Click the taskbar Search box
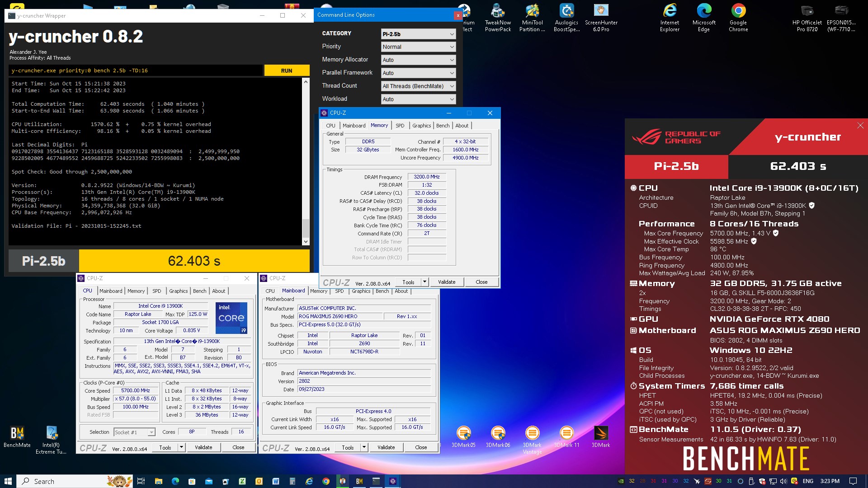 (75, 481)
